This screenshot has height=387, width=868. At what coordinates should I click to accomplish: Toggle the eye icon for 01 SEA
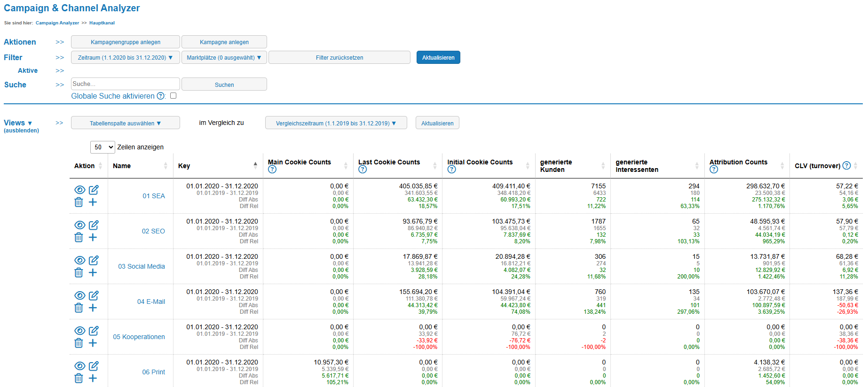click(x=79, y=190)
